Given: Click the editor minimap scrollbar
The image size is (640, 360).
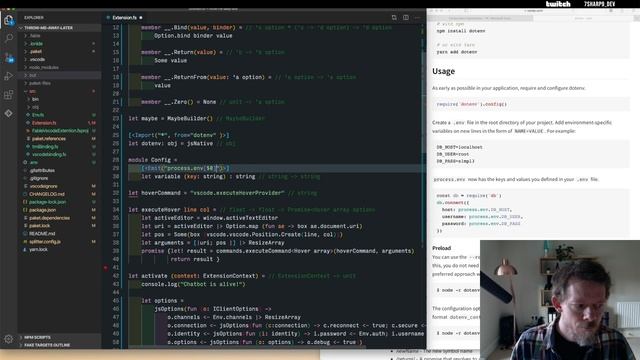Looking at the screenshot, I should [423, 186].
